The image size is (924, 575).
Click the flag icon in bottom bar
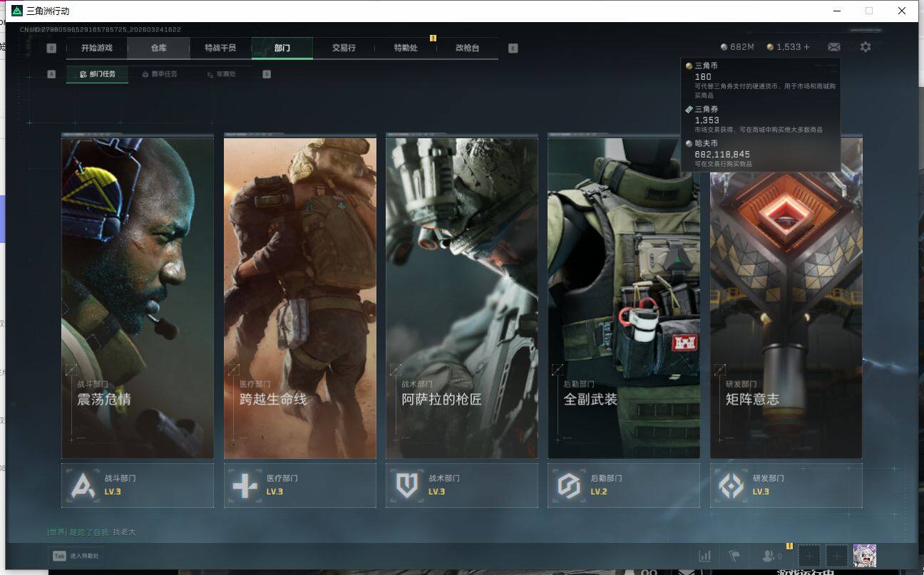coord(734,556)
